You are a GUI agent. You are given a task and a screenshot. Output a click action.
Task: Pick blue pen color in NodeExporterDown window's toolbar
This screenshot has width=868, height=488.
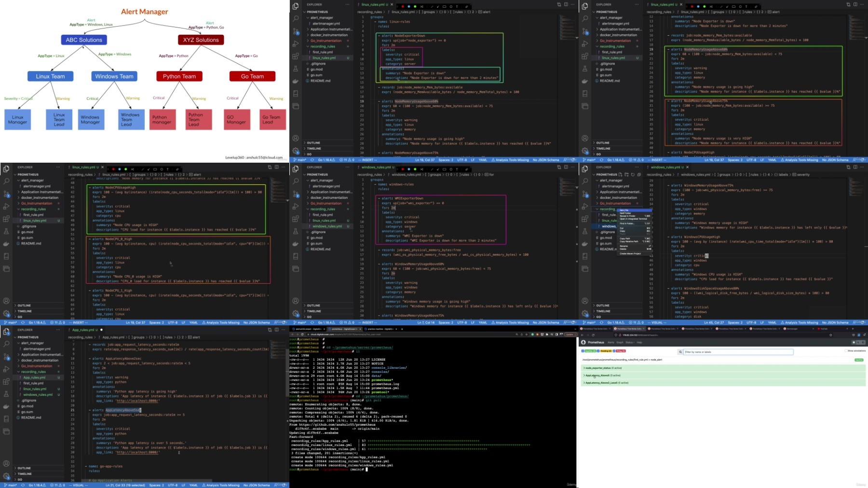(409, 6)
